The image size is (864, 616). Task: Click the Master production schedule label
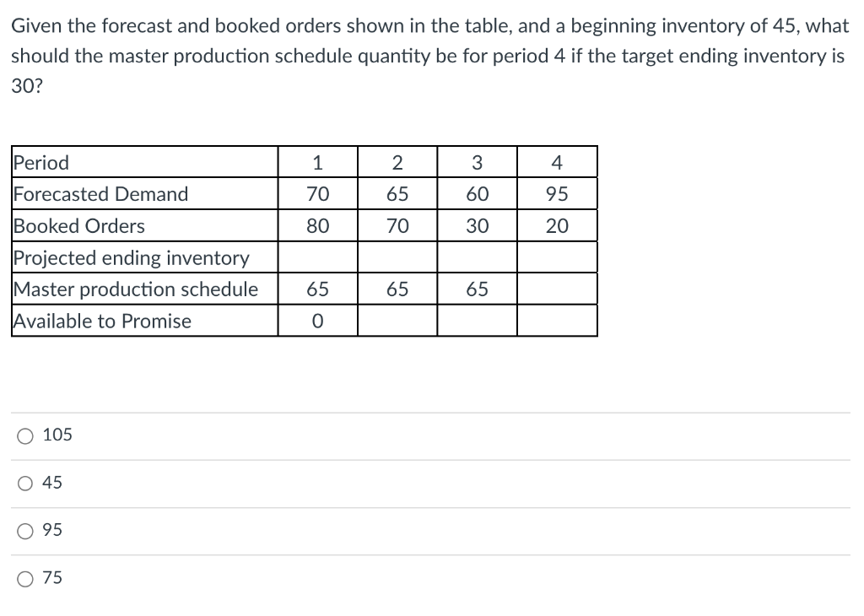click(135, 289)
